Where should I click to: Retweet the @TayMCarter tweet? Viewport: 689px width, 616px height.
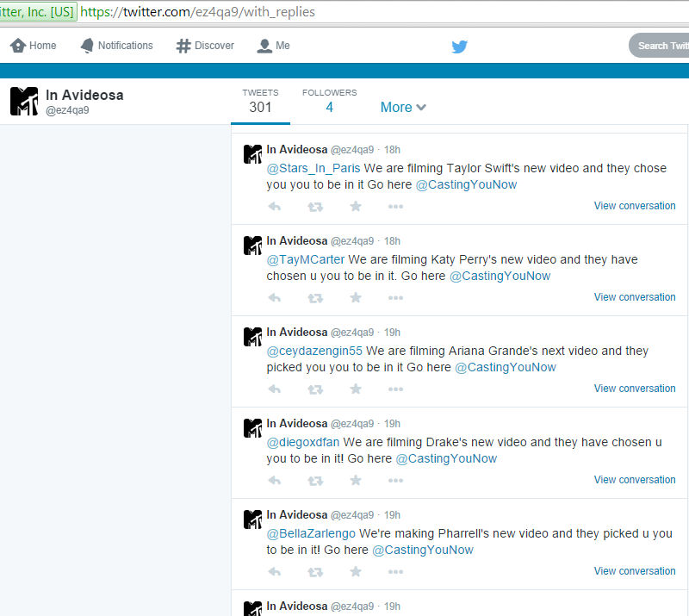(x=315, y=298)
